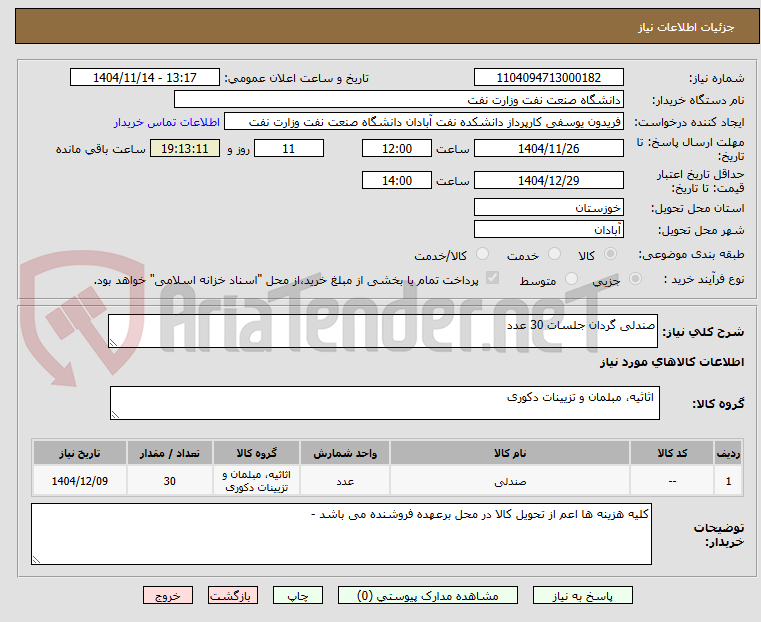Click the پاسخ به نیاز button
This screenshot has height=622, width=761.
[x=582, y=595]
